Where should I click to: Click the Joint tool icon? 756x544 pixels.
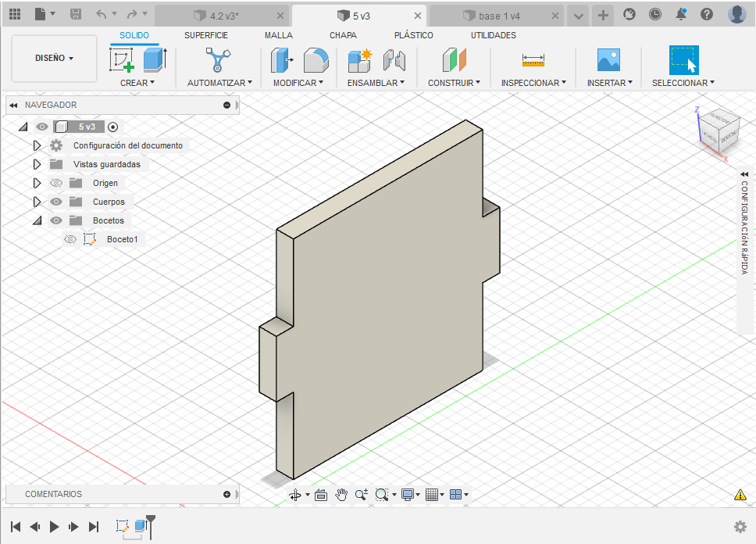pos(394,60)
